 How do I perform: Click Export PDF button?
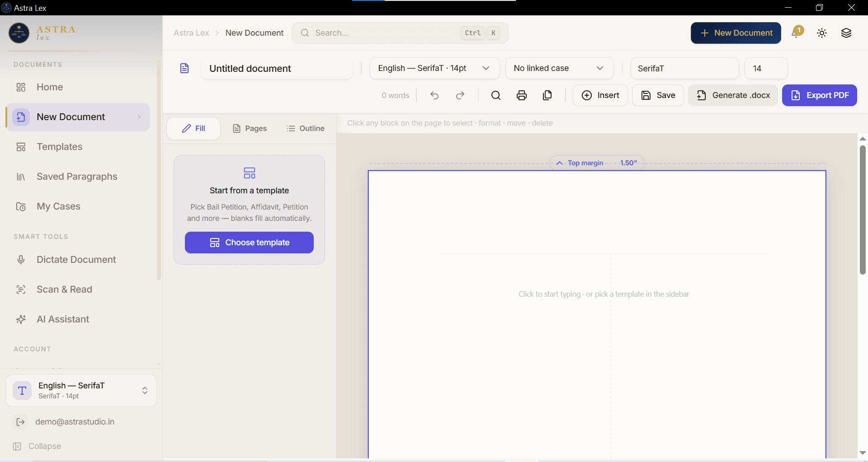tap(819, 95)
